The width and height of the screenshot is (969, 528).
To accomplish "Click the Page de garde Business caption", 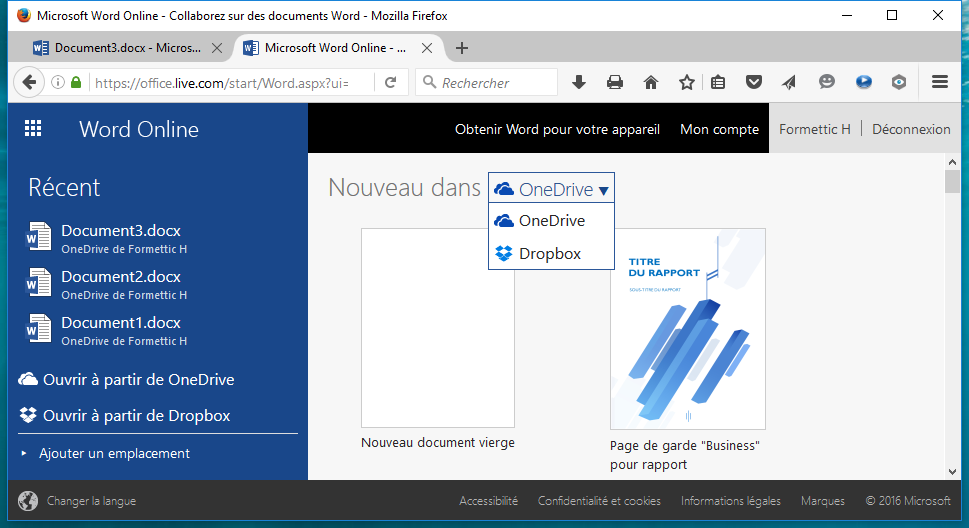I will [x=685, y=455].
